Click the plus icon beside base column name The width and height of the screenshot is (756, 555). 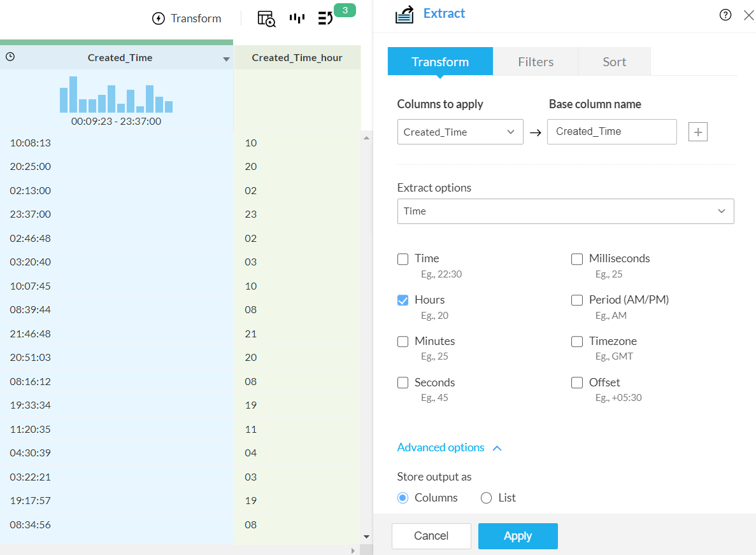(697, 132)
